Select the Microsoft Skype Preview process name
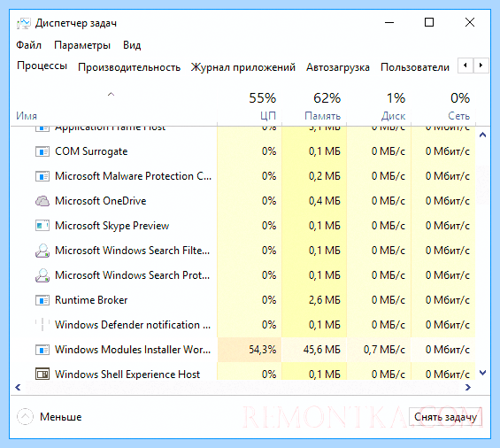Image resolution: width=500 pixels, height=448 pixels. tap(112, 226)
